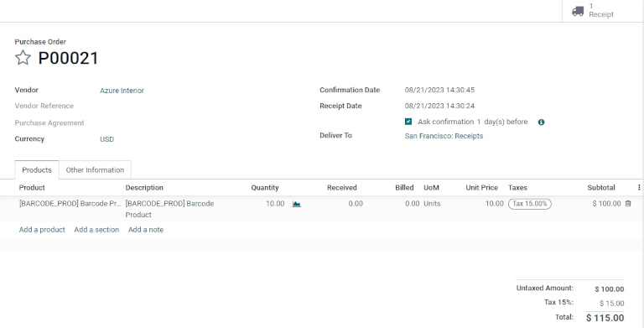Image resolution: width=644 pixels, height=328 pixels.
Task: Click Add a product link
Action: pyautogui.click(x=42, y=230)
